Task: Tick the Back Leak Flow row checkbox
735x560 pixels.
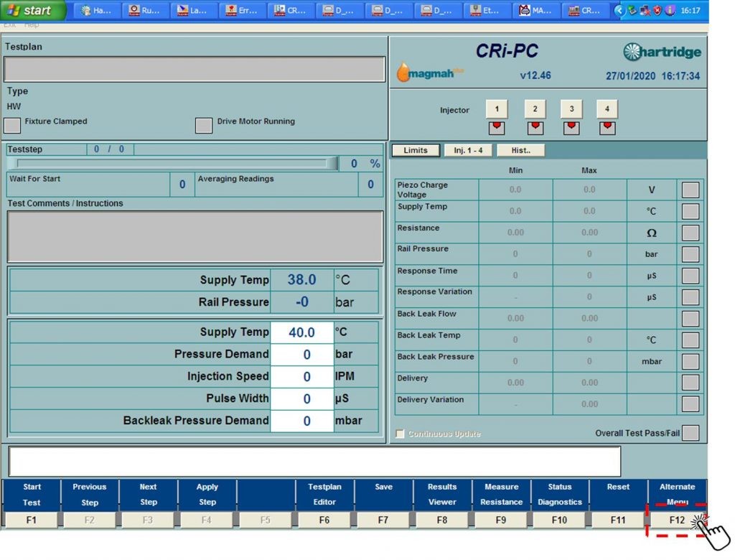Action: tap(690, 319)
